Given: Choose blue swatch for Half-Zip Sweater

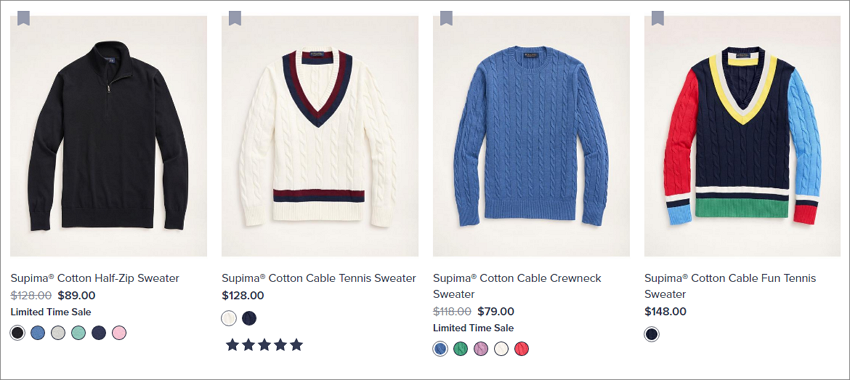Looking at the screenshot, I should [38, 333].
